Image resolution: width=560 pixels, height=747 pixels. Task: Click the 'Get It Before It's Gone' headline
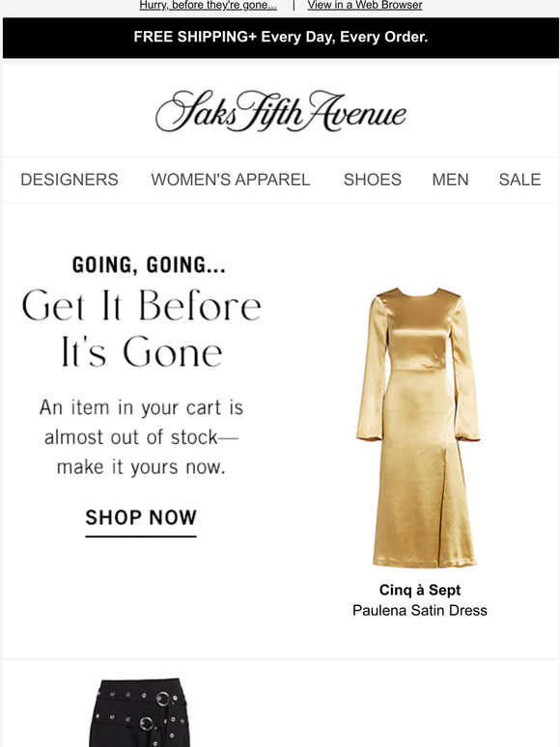[x=142, y=329]
